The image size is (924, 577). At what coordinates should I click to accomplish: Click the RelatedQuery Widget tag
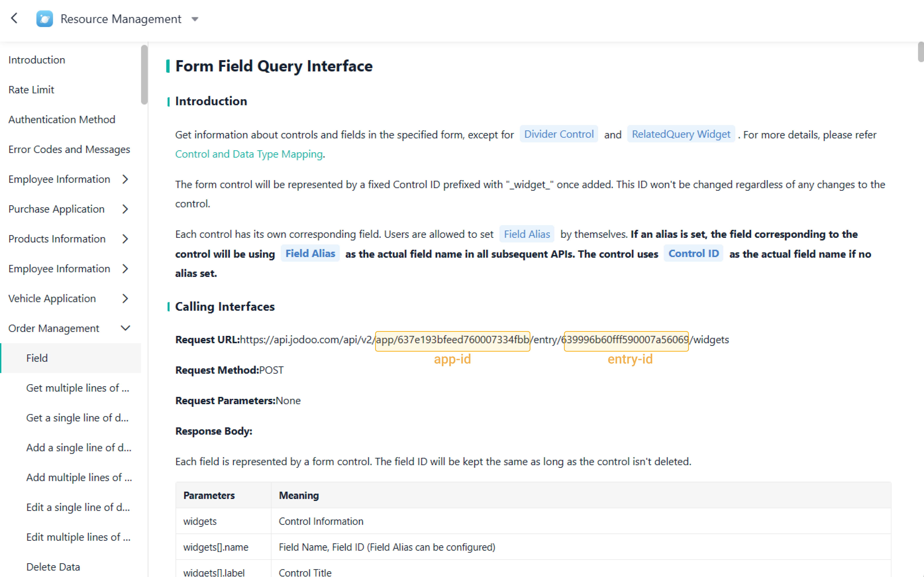681,134
